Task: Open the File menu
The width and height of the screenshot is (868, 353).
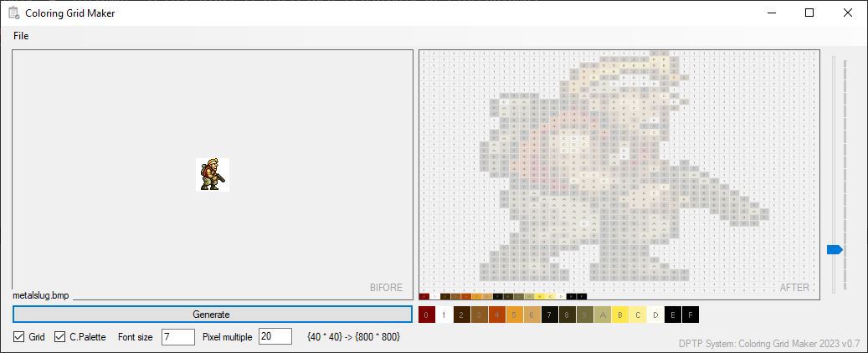Action: click(21, 36)
